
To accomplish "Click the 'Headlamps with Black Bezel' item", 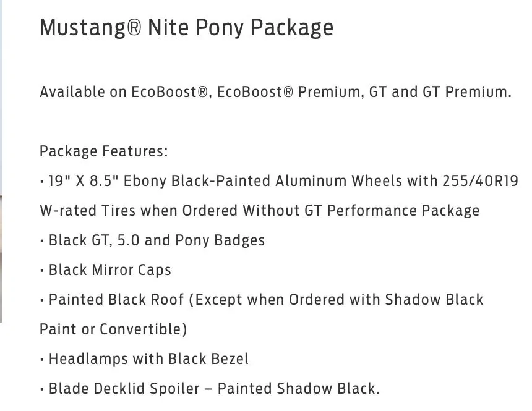I will tap(144, 359).
